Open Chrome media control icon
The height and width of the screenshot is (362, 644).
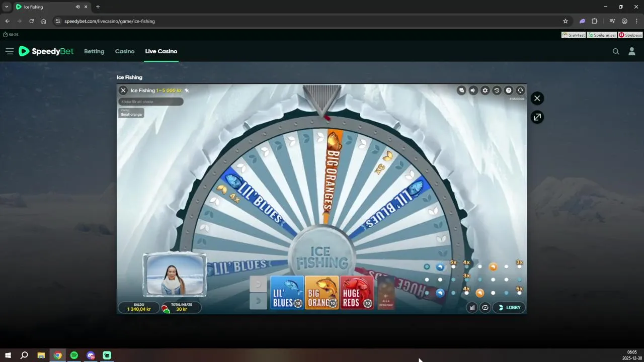pyautogui.click(x=612, y=21)
